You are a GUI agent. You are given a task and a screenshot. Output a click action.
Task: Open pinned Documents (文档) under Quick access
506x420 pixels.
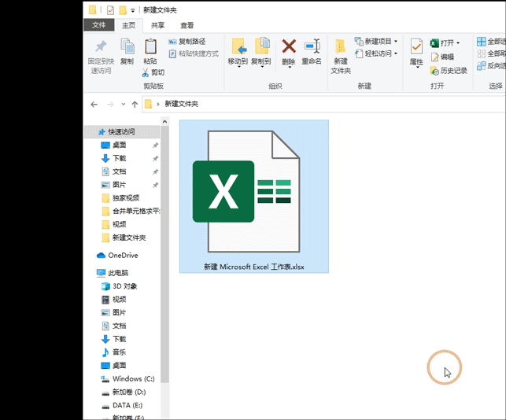click(119, 171)
